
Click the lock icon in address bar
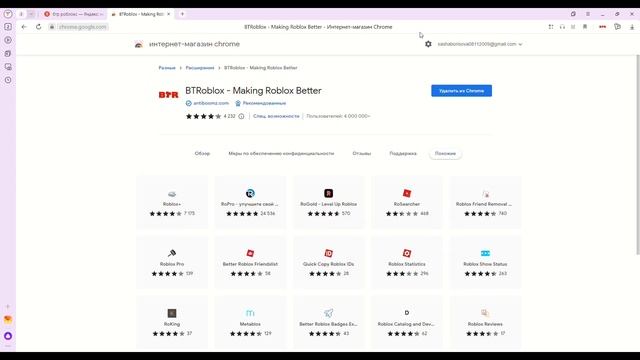52,27
